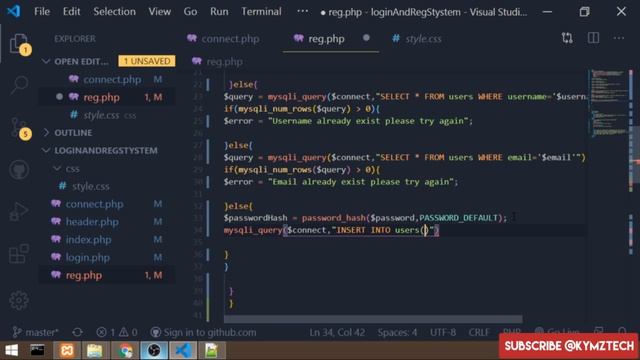Click the Open Changes compare icon
The width and height of the screenshot is (640, 360).
567,38
